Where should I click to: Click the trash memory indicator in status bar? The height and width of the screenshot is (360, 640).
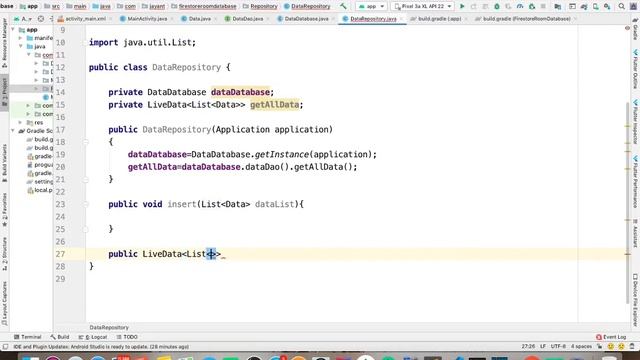click(632, 347)
